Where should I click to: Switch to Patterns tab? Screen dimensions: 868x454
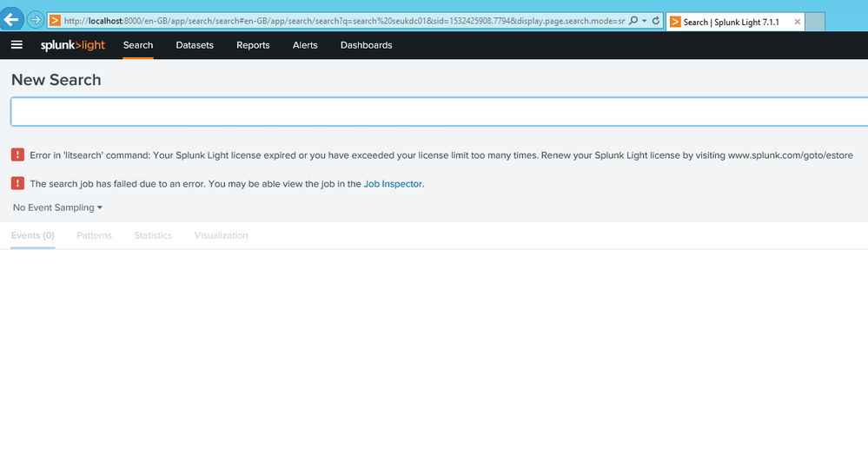94,235
